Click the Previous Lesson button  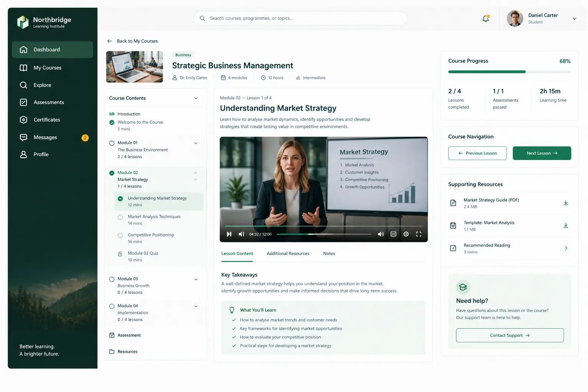(477, 153)
